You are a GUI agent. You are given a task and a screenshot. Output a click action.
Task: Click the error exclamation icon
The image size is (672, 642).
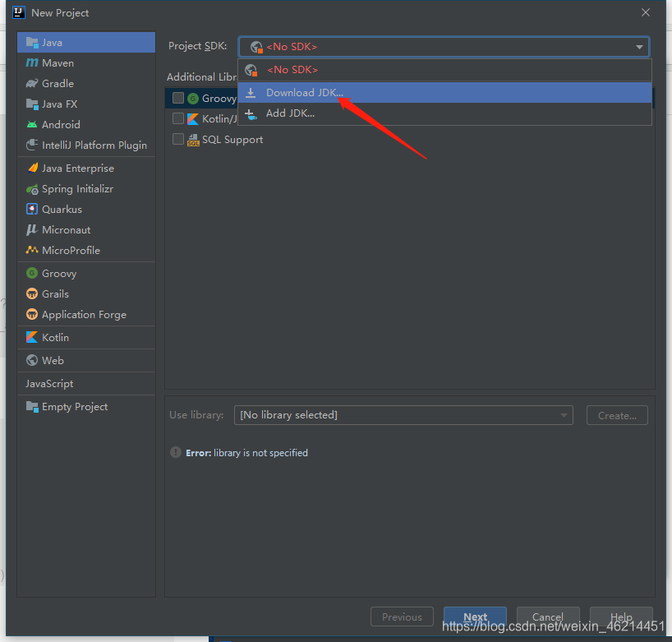(x=176, y=452)
